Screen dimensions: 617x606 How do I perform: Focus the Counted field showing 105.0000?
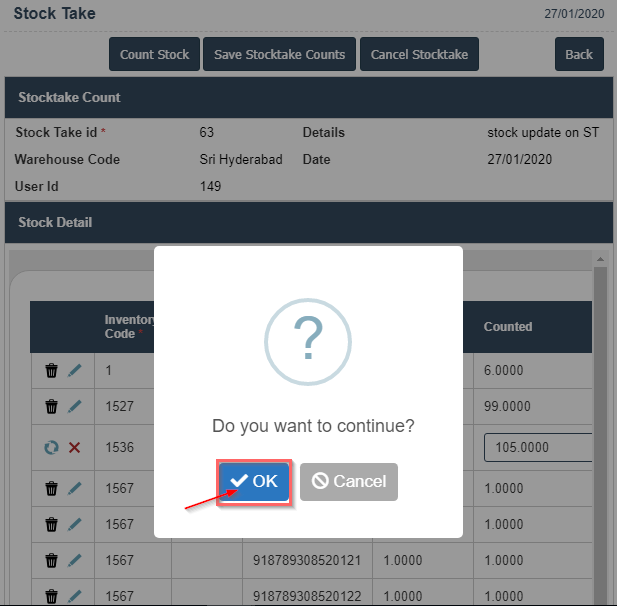click(537, 447)
